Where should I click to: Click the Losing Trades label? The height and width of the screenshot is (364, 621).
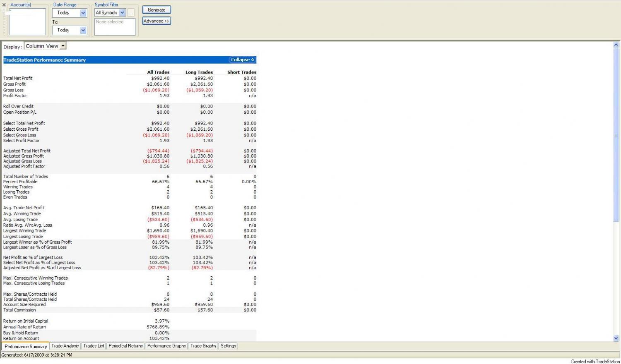pyautogui.click(x=17, y=192)
